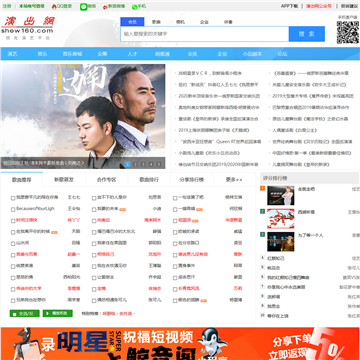Screen dimensions: 360x360
Task: Select the 商机 search tab
Action: (x=180, y=22)
